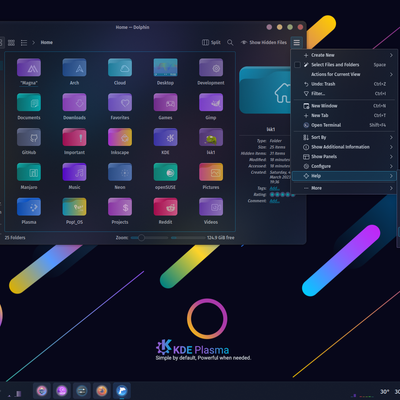Choose Filter... menu entry

point(344,94)
